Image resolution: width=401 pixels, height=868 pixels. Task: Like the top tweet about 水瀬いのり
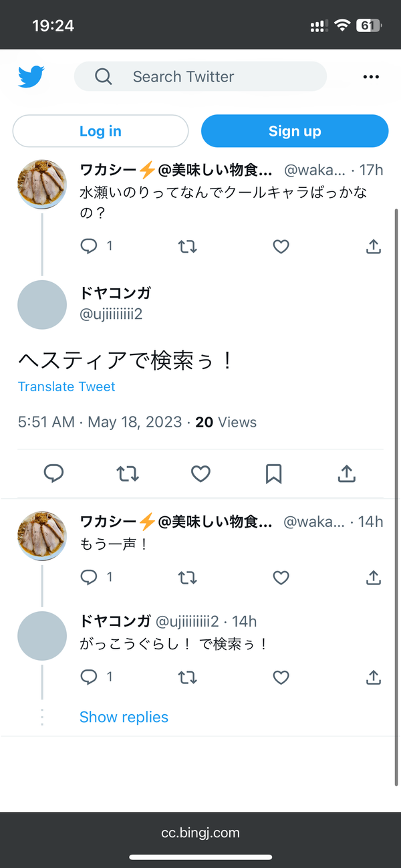point(281,246)
